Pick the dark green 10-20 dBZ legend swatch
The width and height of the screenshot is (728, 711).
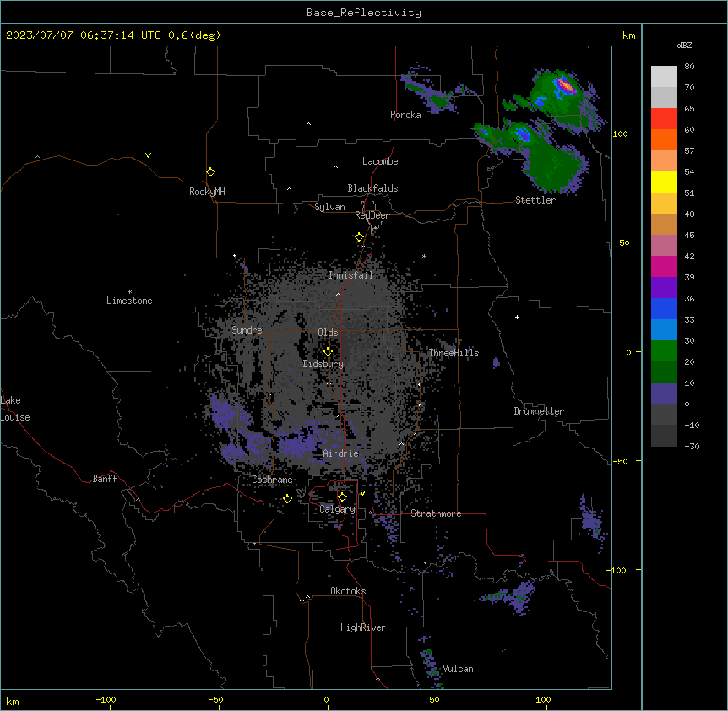click(x=664, y=372)
